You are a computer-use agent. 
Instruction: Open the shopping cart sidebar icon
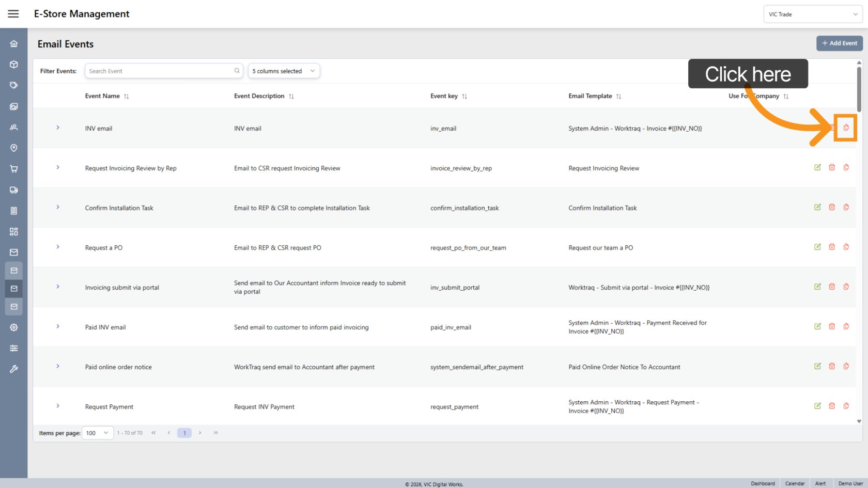coord(14,169)
